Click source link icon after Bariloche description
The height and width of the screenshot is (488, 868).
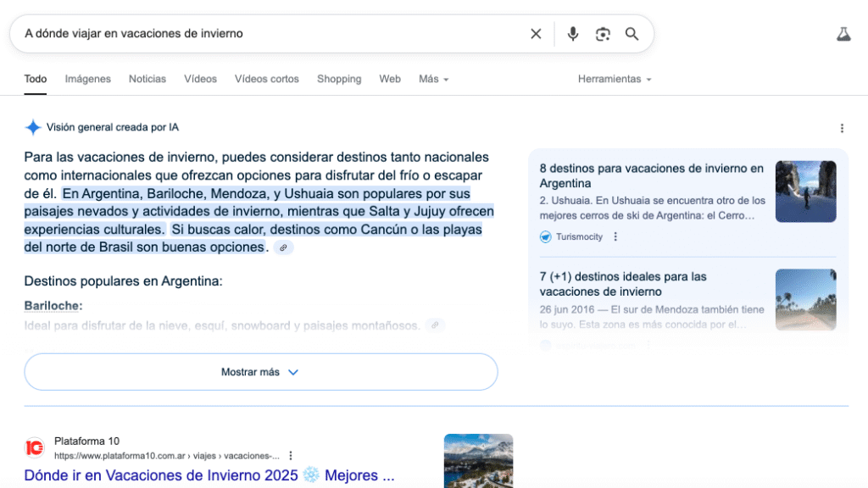coord(435,325)
